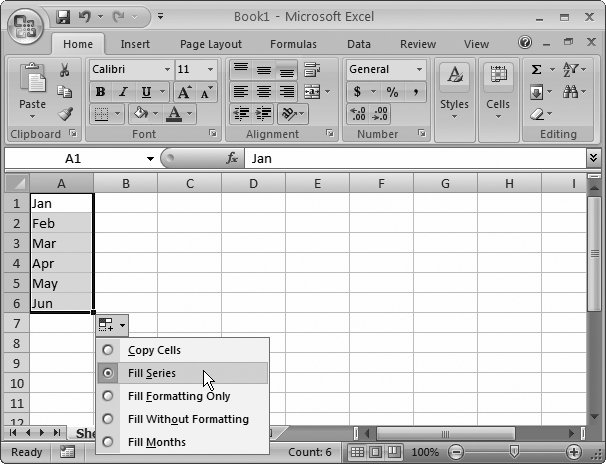
Task: Click the Cut scissors icon
Action: click(x=64, y=70)
